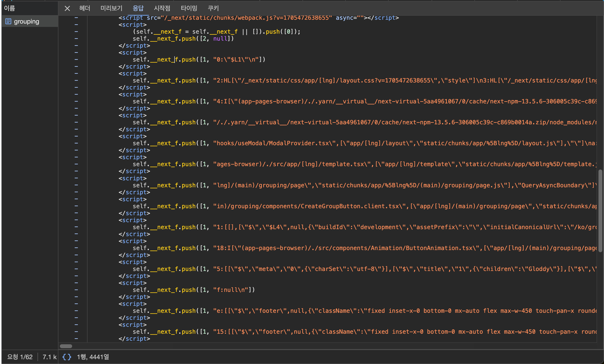Screen dimensions: 604x364
Task: Select the grouping request in the list
Action: click(x=30, y=21)
